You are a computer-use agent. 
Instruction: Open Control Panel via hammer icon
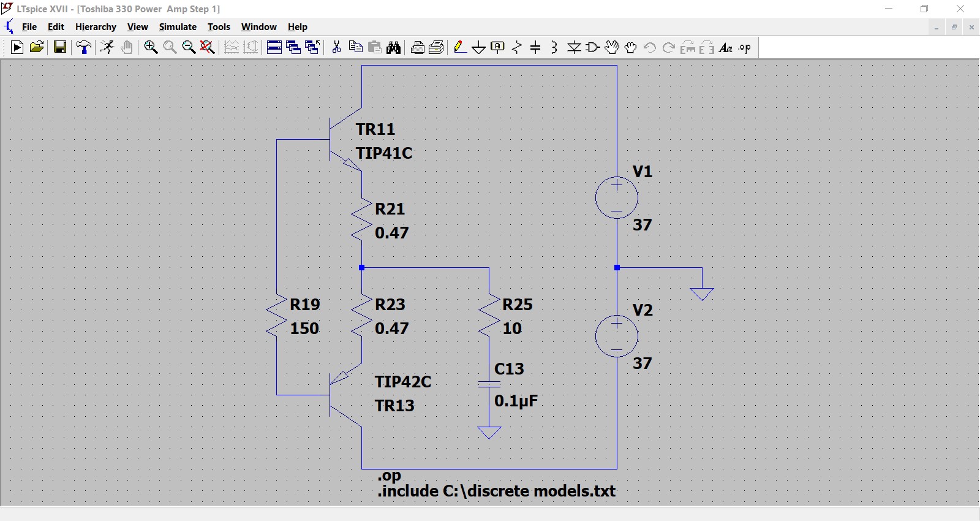pos(84,47)
